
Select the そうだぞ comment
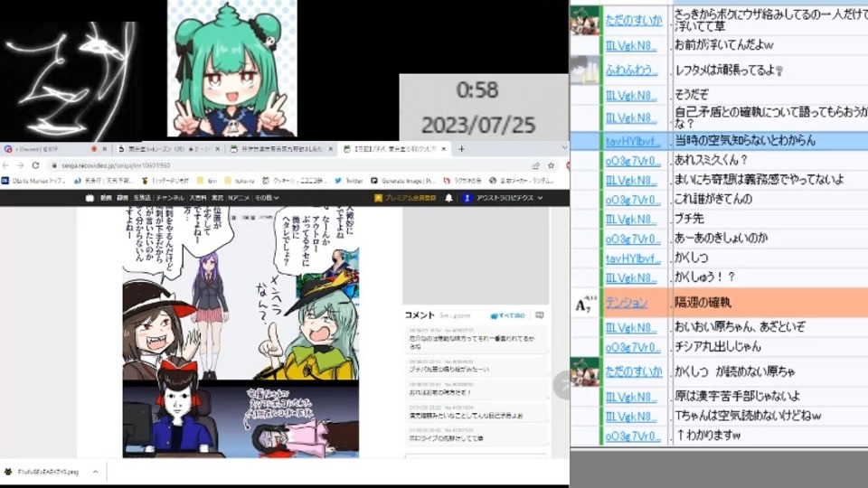pyautogui.click(x=692, y=95)
